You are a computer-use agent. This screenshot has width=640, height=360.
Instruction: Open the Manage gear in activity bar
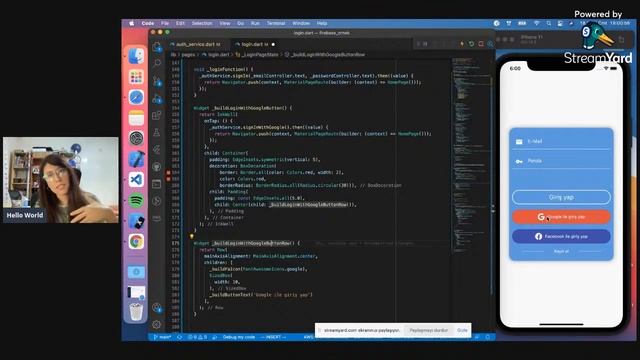pyautogui.click(x=157, y=324)
